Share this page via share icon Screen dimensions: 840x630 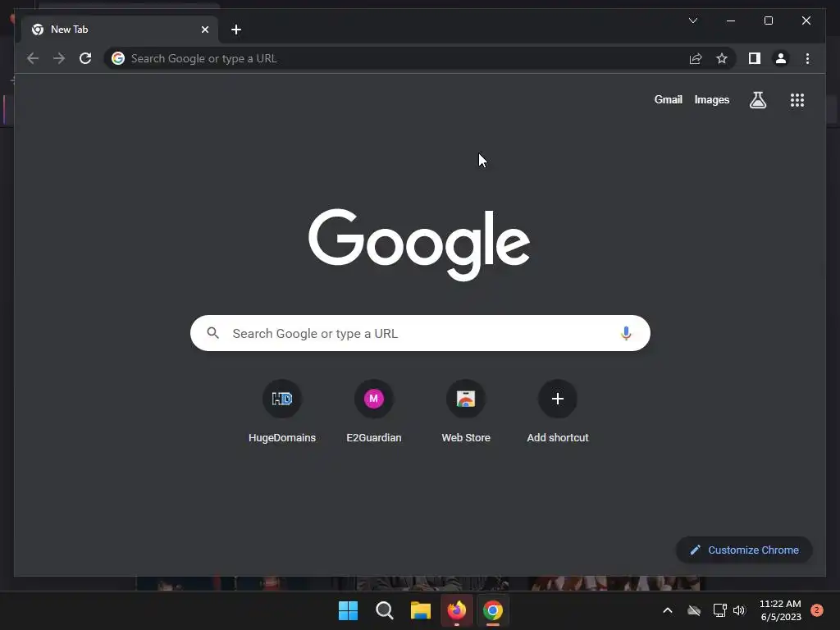click(x=696, y=58)
